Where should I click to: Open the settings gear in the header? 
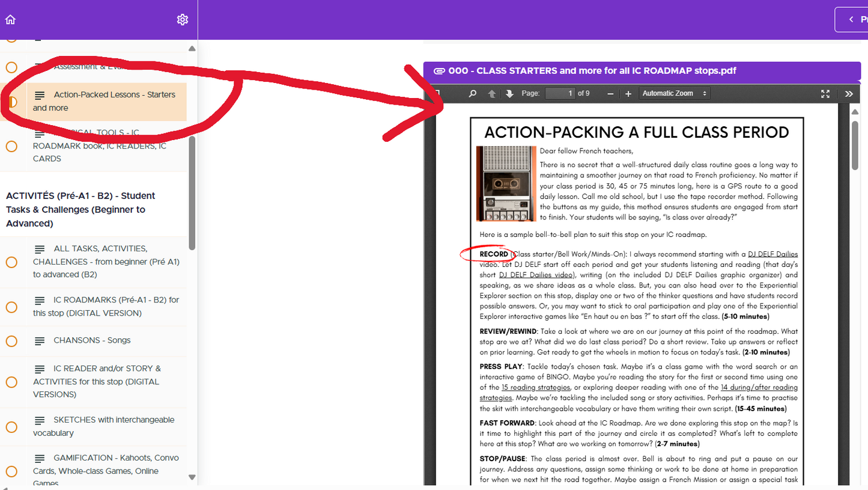[182, 19]
